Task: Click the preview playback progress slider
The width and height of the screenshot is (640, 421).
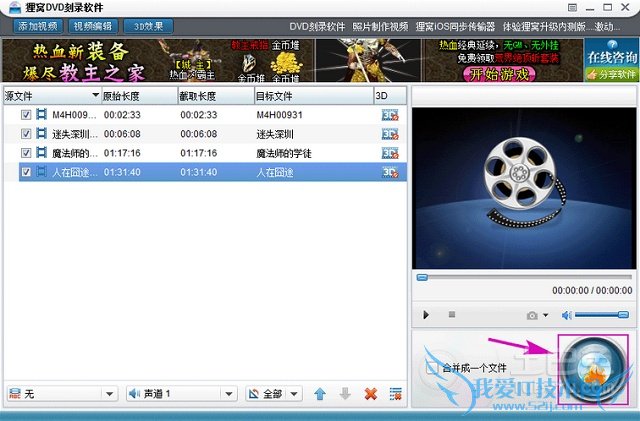Action: tap(524, 278)
